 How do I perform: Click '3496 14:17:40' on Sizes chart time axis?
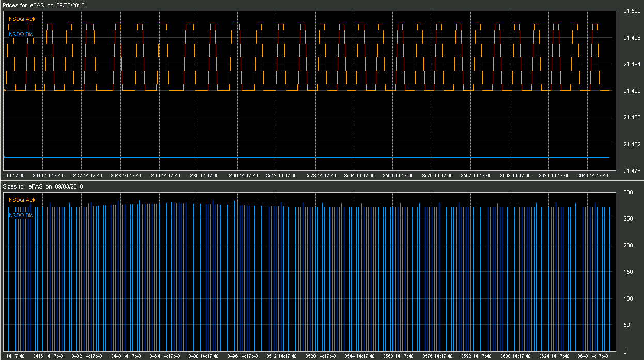pos(243,356)
